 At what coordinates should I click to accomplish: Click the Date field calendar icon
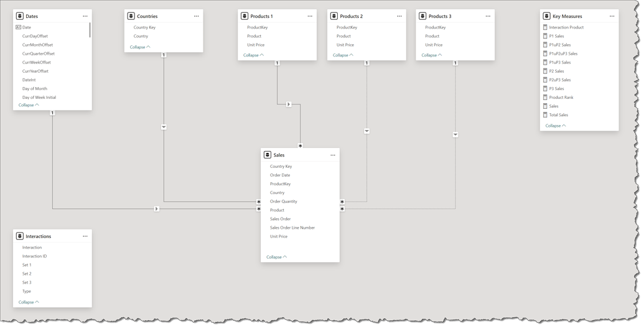tap(18, 27)
